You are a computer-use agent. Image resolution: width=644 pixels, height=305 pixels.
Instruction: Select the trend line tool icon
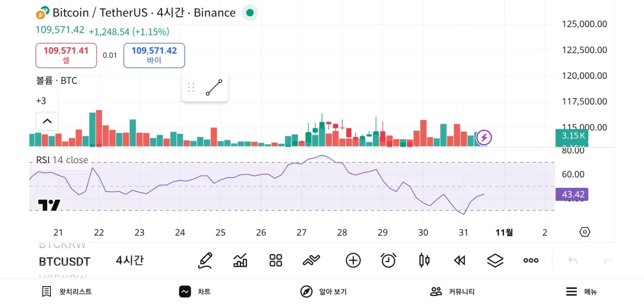pyautogui.click(x=215, y=88)
